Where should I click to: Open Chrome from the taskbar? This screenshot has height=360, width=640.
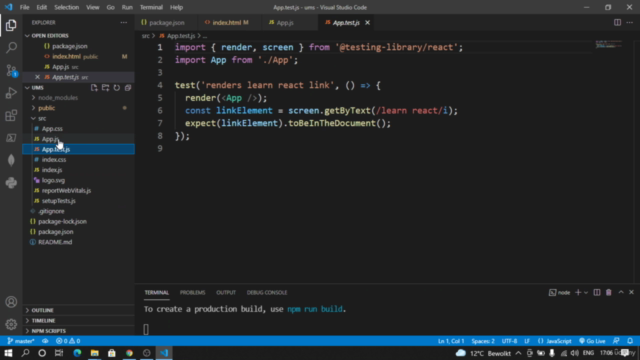[x=129, y=353]
